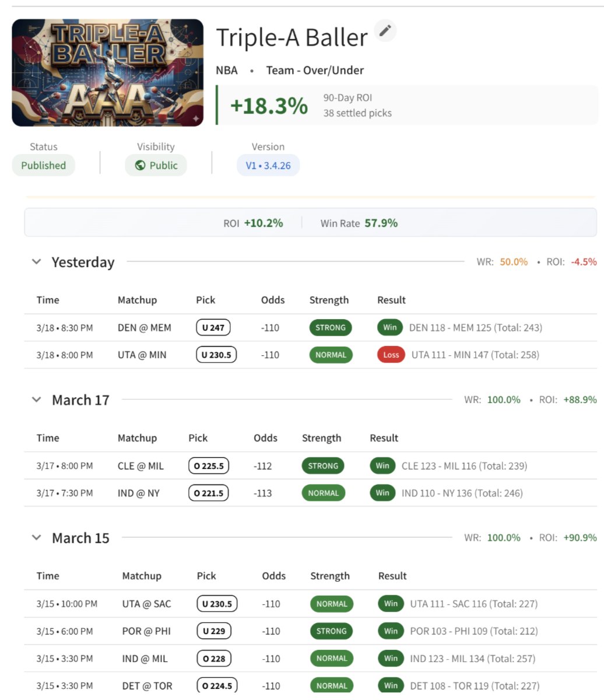Click the 'UTA @ SAC' matchup cell

coord(147,604)
